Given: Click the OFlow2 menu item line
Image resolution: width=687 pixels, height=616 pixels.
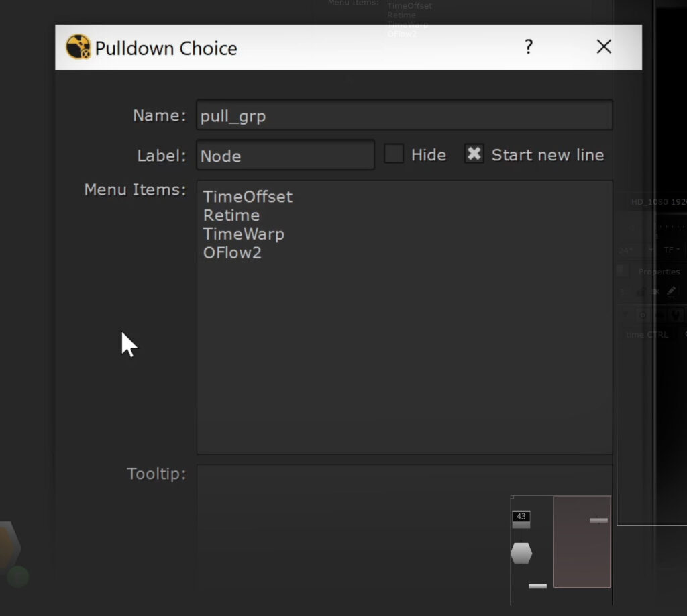Looking at the screenshot, I should (x=232, y=253).
